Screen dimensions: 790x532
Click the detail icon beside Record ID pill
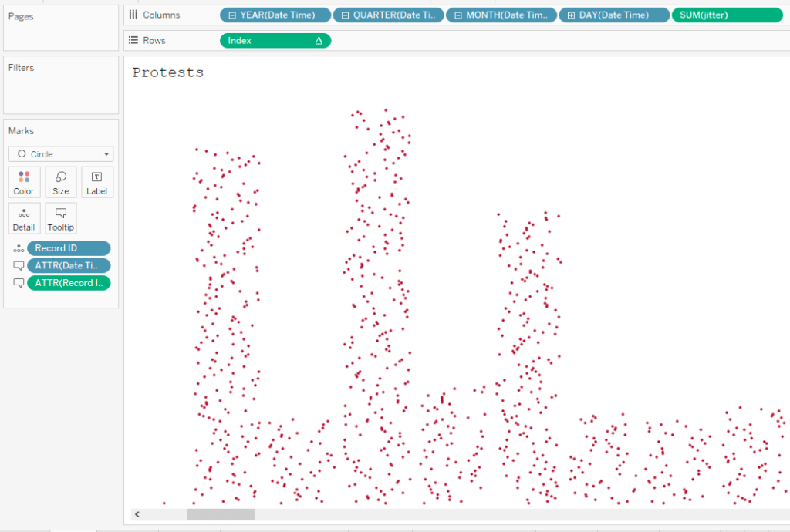click(19, 249)
